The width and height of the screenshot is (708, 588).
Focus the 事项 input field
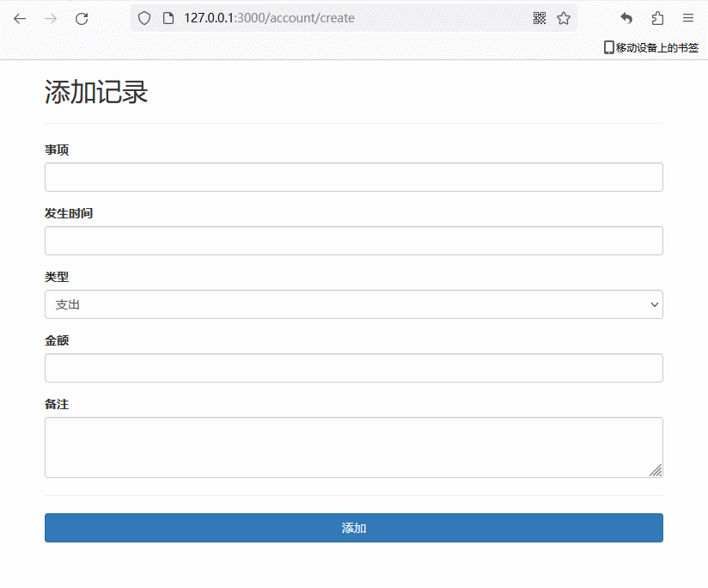click(353, 177)
